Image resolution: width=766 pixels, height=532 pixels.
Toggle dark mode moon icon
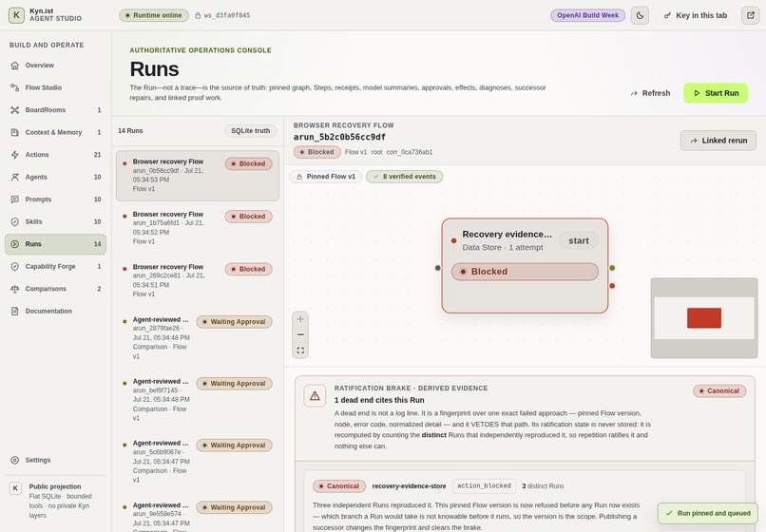pos(640,15)
